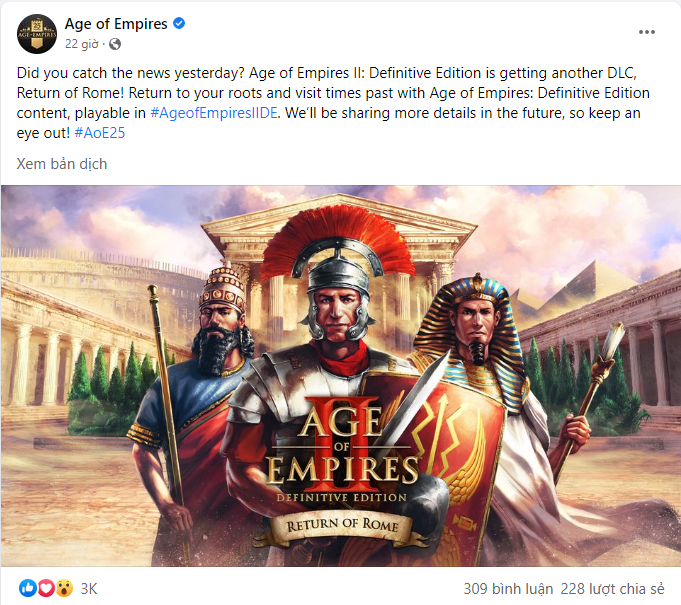The width and height of the screenshot is (681, 605).
Task: Click the blue verified badge icon
Action: pyautogui.click(x=179, y=23)
